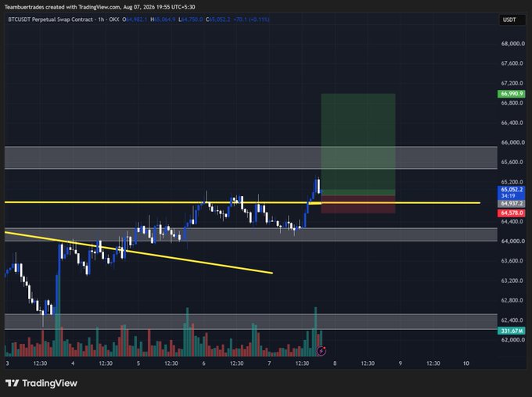
Task: Click the 62,800.0 price axis label
Action: coord(512,300)
